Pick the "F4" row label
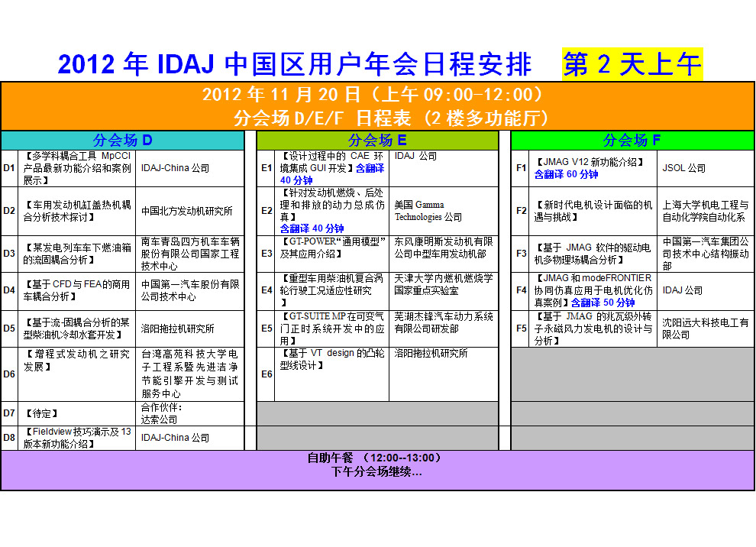 (x=522, y=290)
